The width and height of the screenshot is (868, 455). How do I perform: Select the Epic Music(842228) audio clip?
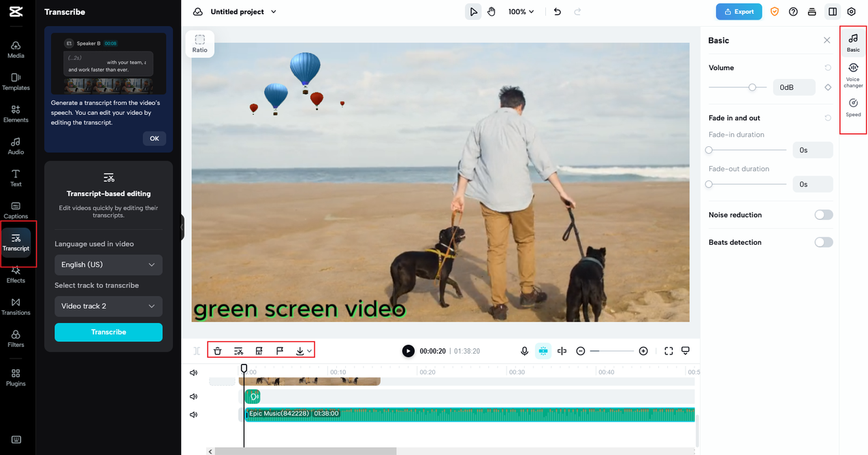470,414
